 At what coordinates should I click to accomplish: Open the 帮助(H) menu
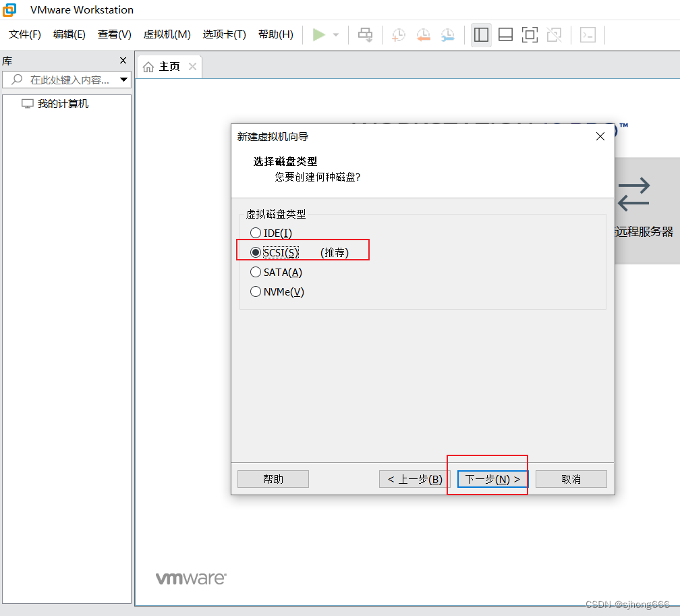[x=276, y=34]
